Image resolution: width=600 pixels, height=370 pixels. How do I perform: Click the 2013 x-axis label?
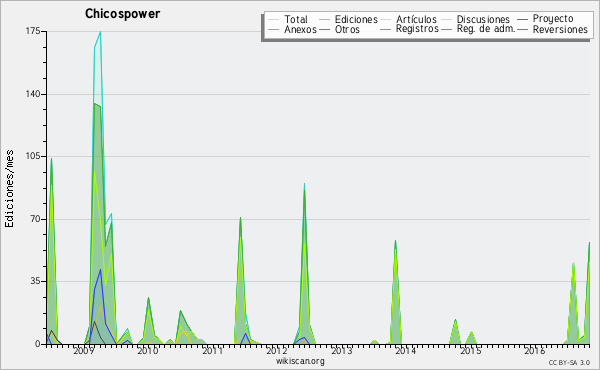click(341, 351)
